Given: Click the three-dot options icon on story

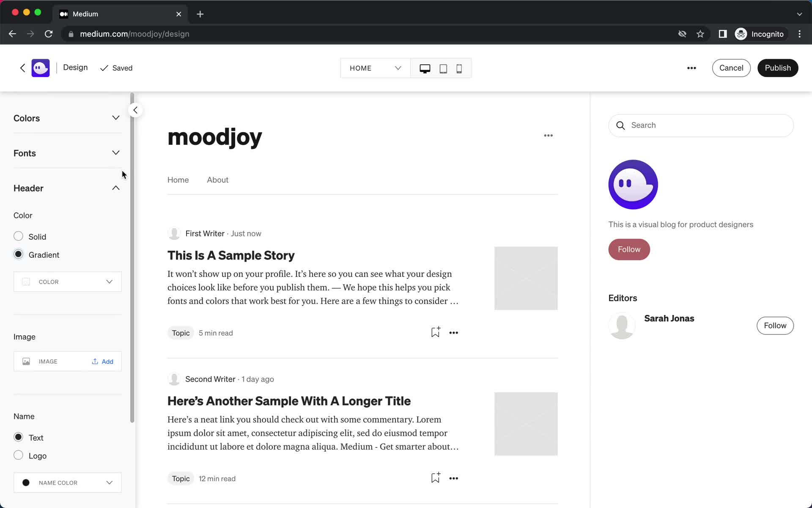Looking at the screenshot, I should click(453, 332).
